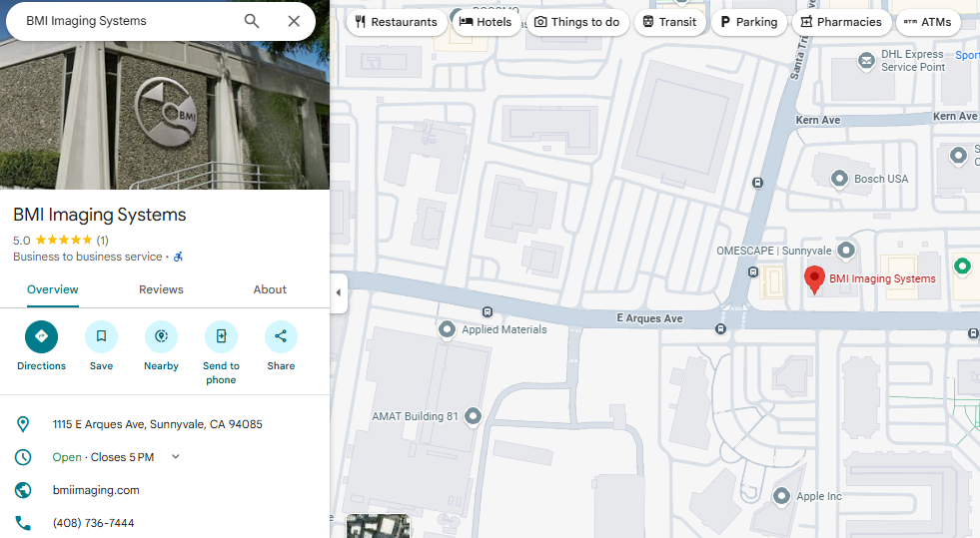Open the bmiimaging.com website link

point(96,490)
